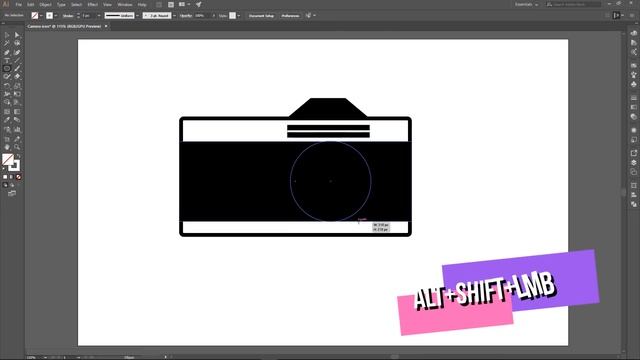Expand the opacity value arrow
Image resolution: width=640 pixels, height=360 pixels.
pyautogui.click(x=213, y=16)
